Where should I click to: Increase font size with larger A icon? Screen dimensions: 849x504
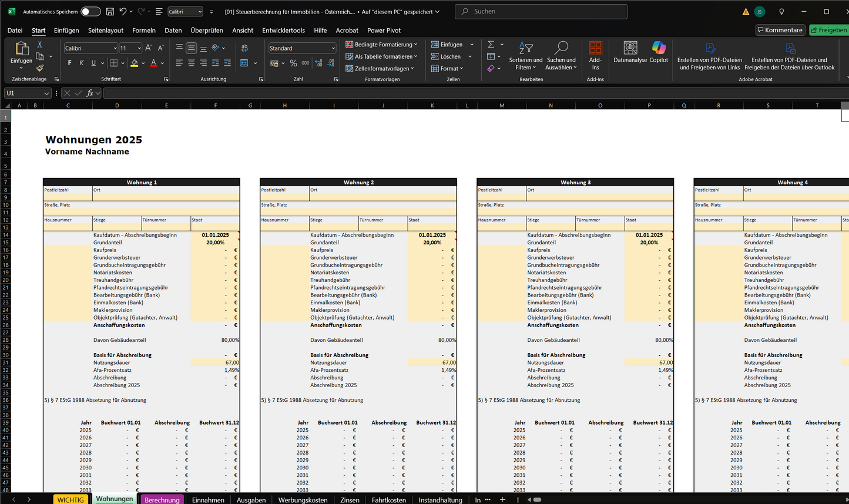coord(149,48)
